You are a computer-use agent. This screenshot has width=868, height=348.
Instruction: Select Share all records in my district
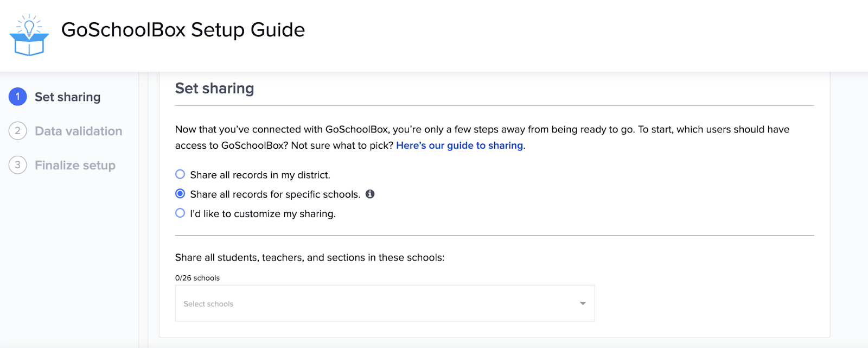coord(180,174)
